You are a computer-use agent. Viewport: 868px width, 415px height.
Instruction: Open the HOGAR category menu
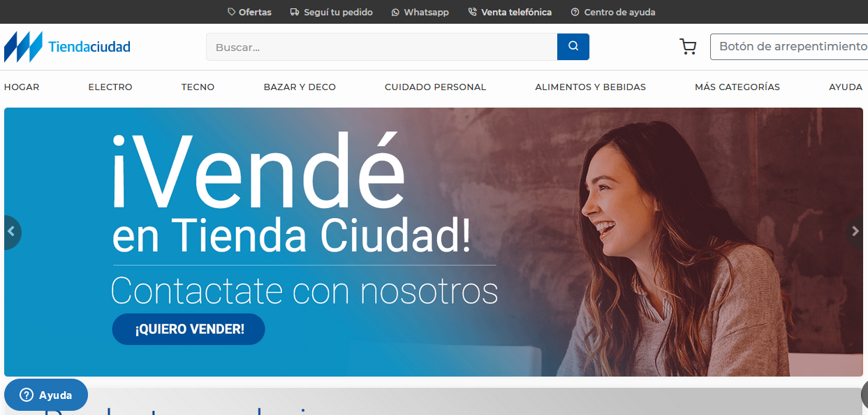[22, 87]
